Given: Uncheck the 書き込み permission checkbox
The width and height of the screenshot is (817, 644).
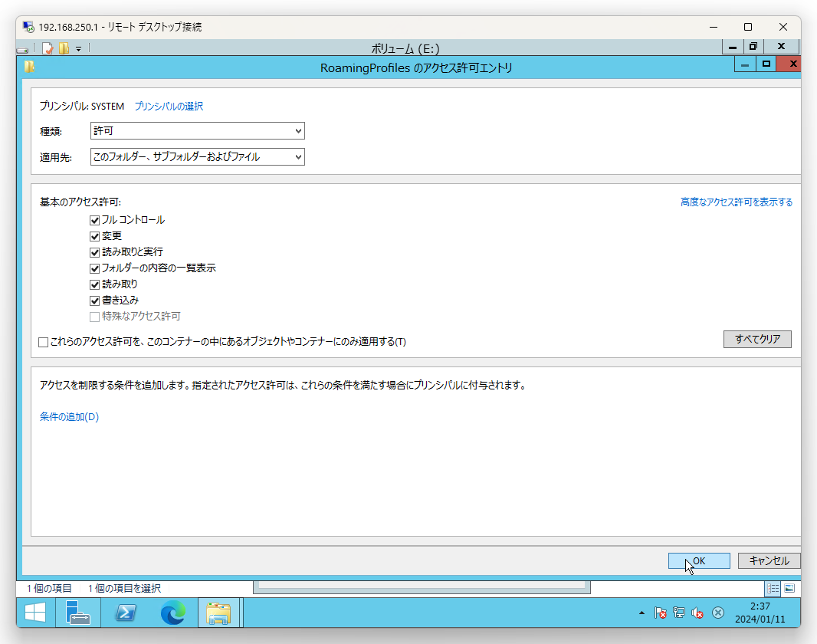Looking at the screenshot, I should point(95,301).
